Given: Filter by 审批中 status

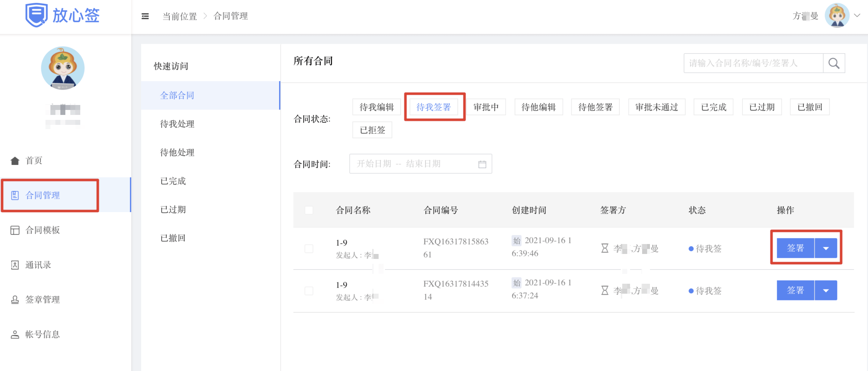Looking at the screenshot, I should tap(486, 107).
